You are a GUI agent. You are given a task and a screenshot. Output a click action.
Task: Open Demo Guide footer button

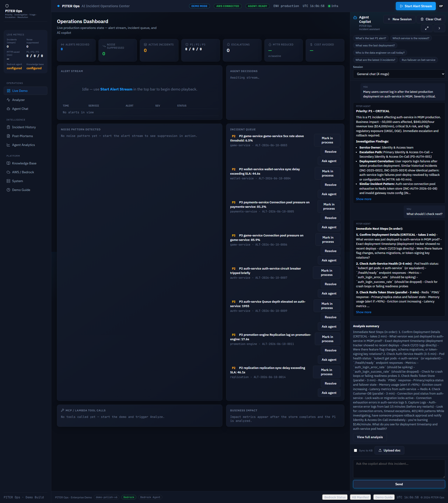pyautogui.click(x=384, y=497)
